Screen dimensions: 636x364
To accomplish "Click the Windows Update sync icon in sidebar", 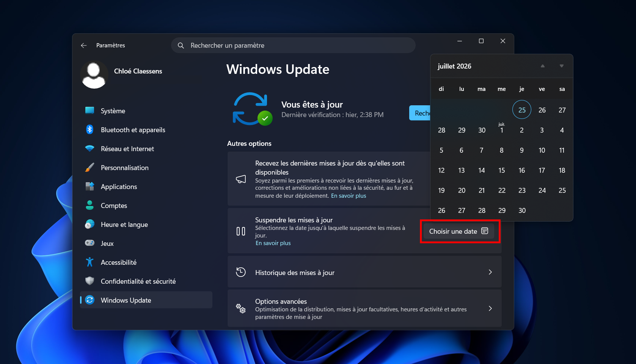I will [x=90, y=300].
